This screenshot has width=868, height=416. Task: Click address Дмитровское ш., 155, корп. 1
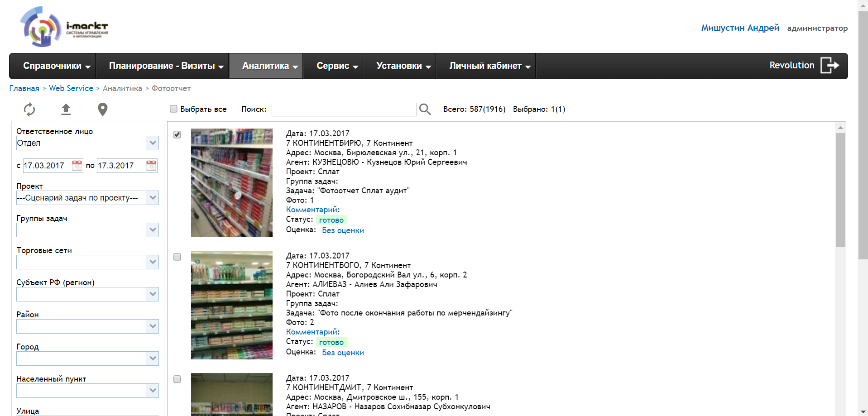tap(403, 397)
